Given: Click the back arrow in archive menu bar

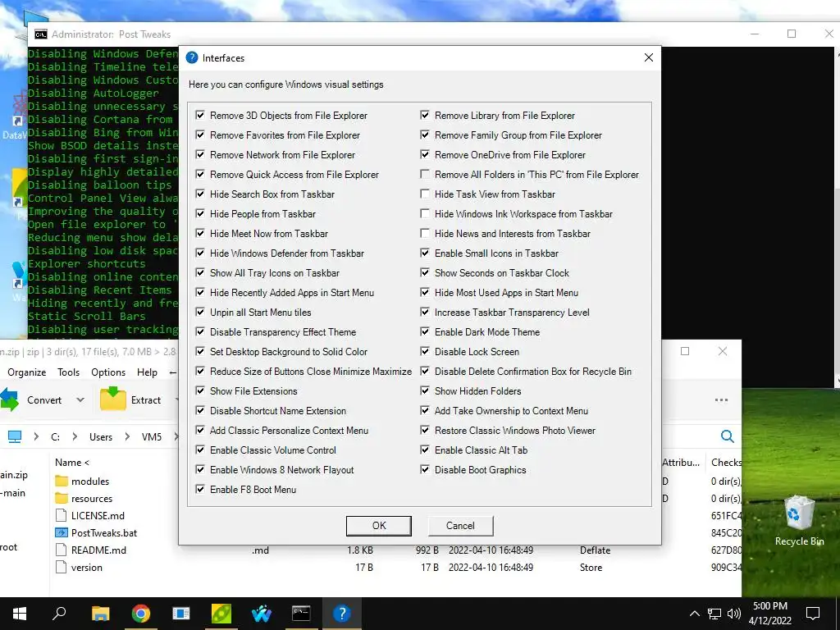Looking at the screenshot, I should tap(172, 372).
